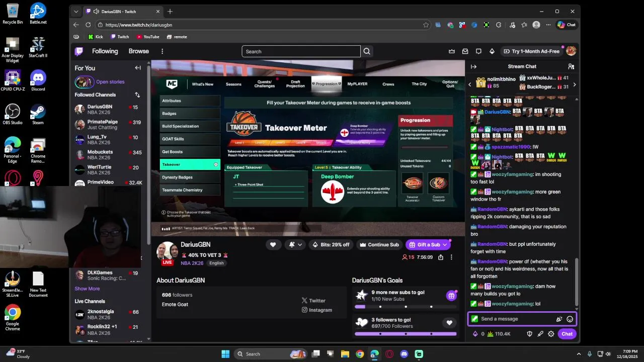Image resolution: width=644 pixels, height=362 pixels.
Task: Click the Get Bits diamond icon
Action: (x=492, y=51)
